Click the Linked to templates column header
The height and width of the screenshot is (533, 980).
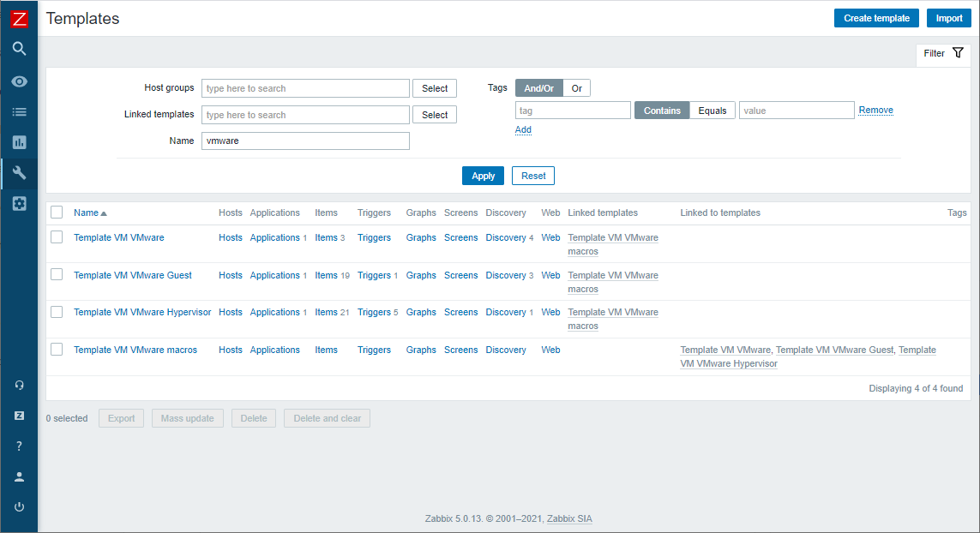coord(720,213)
